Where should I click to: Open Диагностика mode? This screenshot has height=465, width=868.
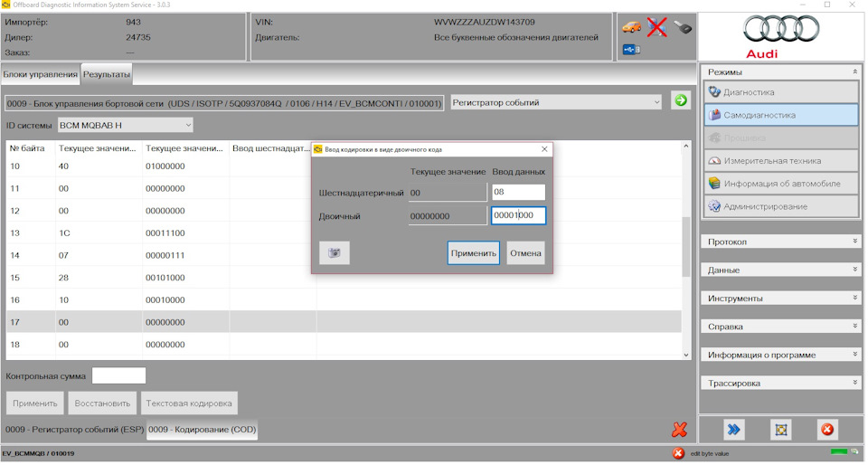pos(781,92)
